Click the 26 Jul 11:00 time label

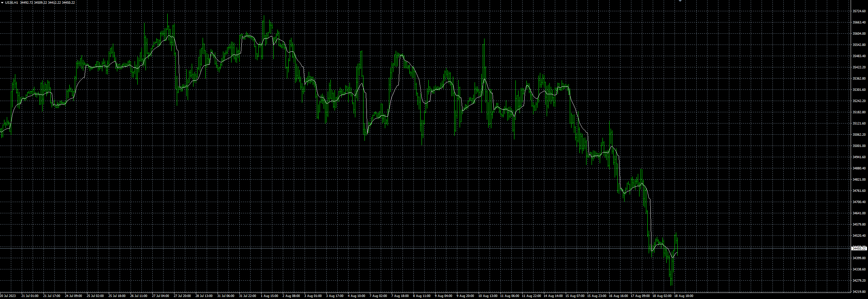tap(139, 296)
